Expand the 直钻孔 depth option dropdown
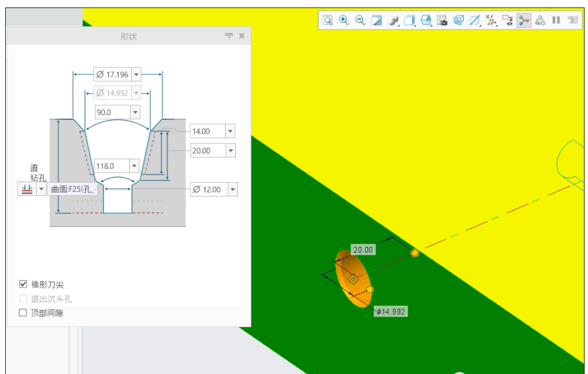The image size is (588, 374). click(41, 189)
